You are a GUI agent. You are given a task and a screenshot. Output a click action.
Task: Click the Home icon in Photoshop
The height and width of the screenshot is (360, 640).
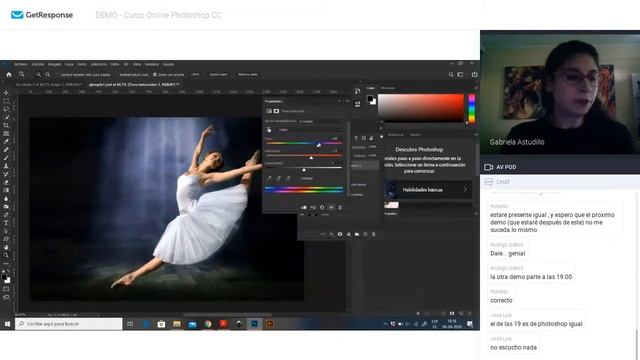[x=9, y=75]
